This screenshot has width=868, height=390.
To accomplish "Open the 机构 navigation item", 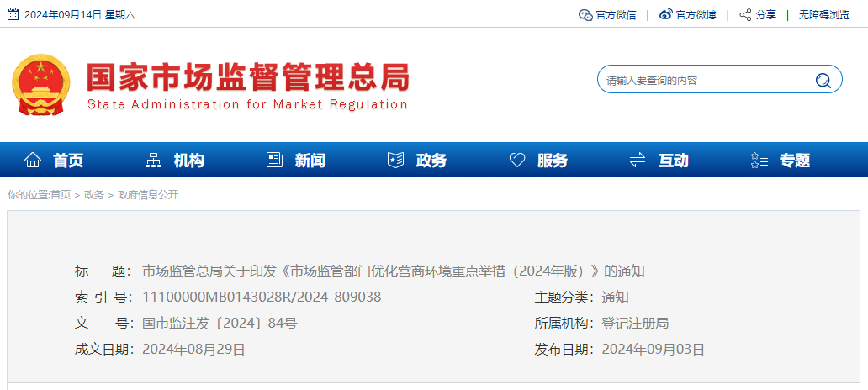I will click(188, 161).
